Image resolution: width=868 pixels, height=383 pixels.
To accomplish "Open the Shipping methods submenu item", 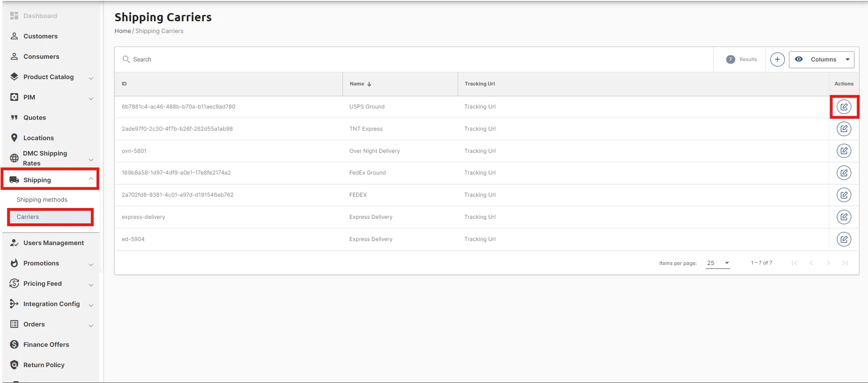I will click(x=42, y=199).
